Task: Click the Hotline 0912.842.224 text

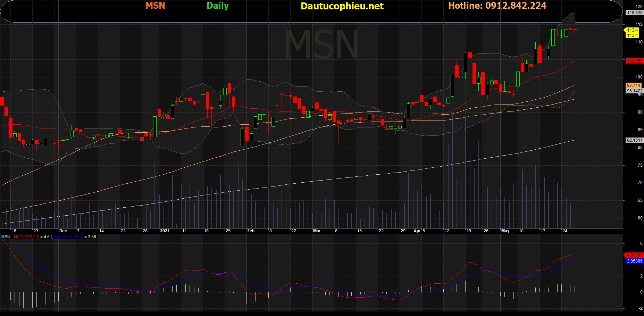Action: (x=497, y=6)
